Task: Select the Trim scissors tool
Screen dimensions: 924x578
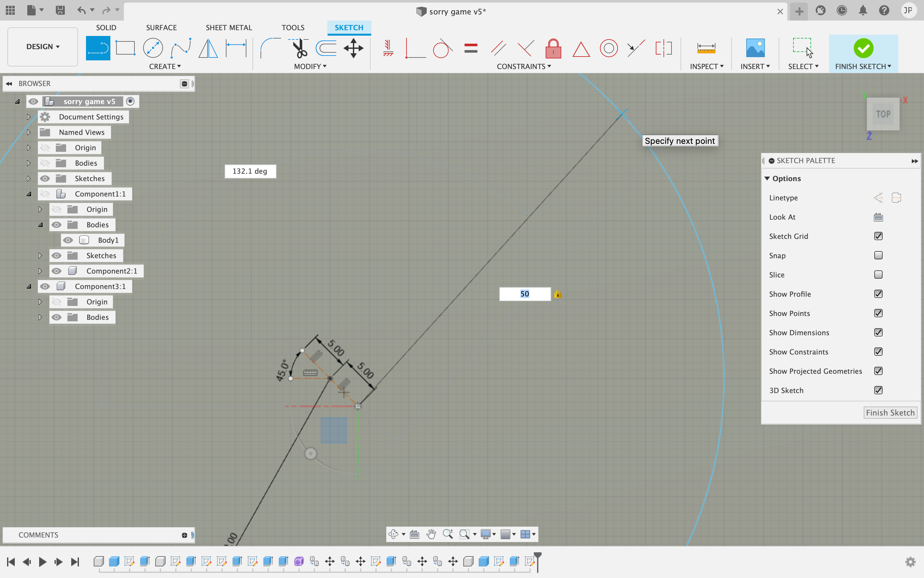Action: coord(299,48)
